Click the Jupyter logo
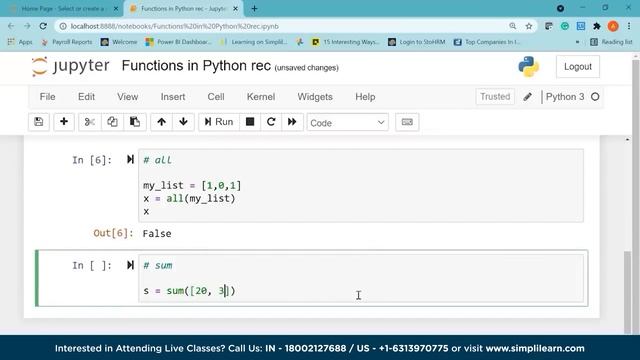This screenshot has width=640, height=360. point(71,66)
